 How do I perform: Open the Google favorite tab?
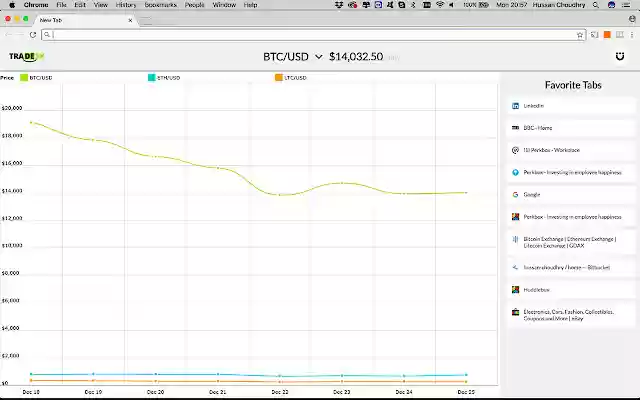pyautogui.click(x=571, y=195)
